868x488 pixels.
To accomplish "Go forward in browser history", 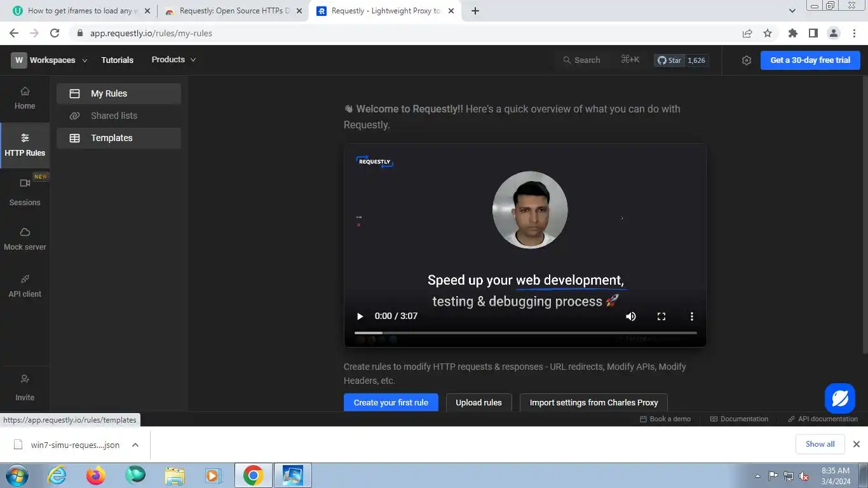I will pyautogui.click(x=34, y=33).
